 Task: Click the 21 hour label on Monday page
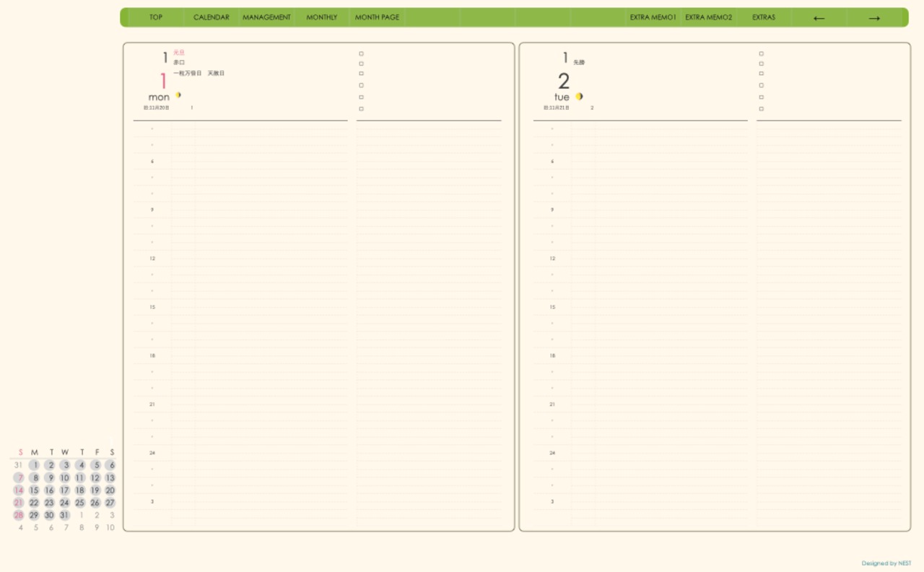(152, 404)
